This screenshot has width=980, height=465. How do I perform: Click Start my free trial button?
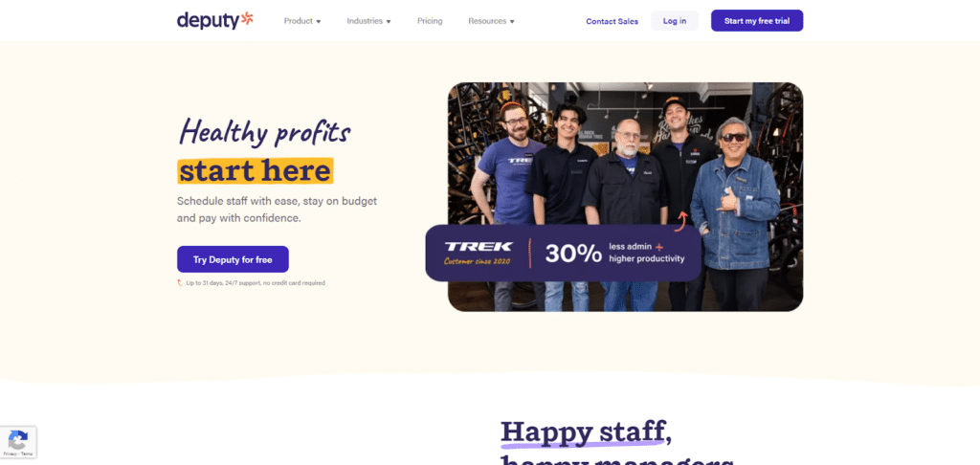coord(757,21)
